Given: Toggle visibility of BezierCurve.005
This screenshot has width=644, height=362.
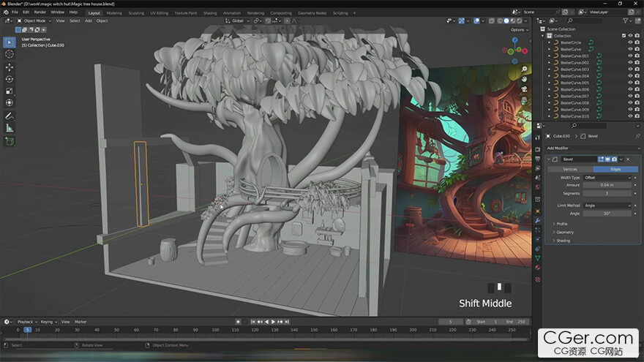Looking at the screenshot, I should [630, 83].
